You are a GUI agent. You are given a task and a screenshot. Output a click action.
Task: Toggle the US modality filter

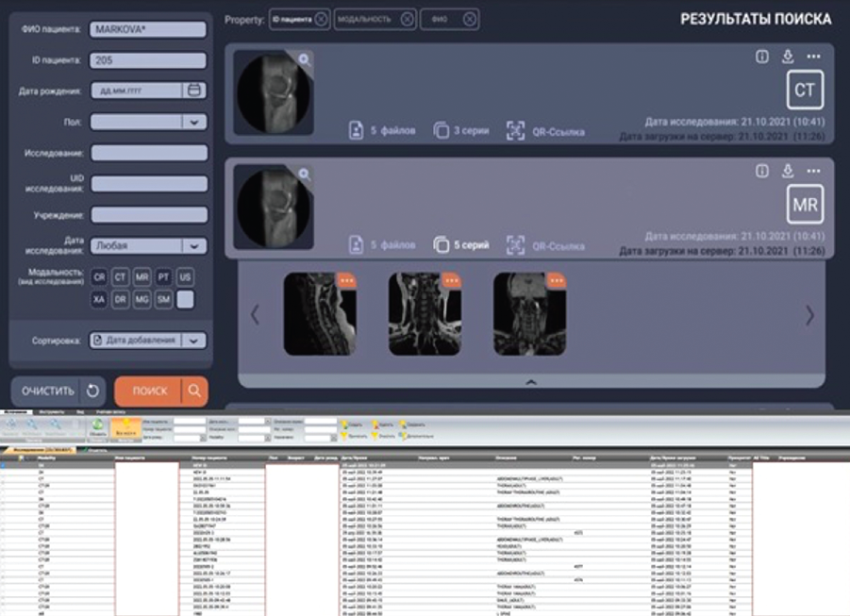click(186, 277)
